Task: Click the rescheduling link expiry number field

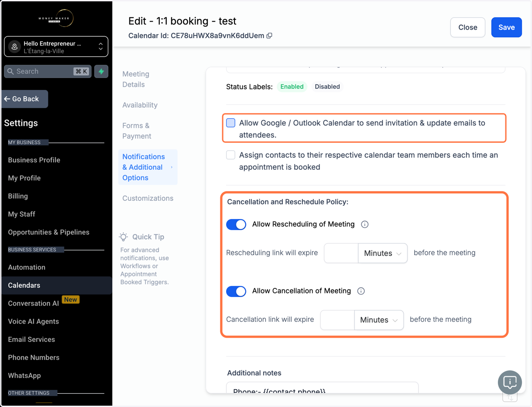Action: (341, 253)
